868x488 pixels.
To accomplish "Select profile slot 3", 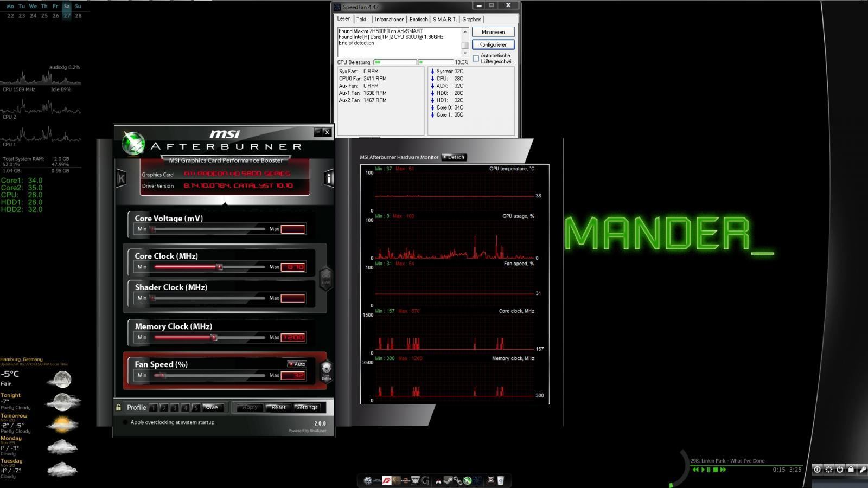I will [175, 408].
